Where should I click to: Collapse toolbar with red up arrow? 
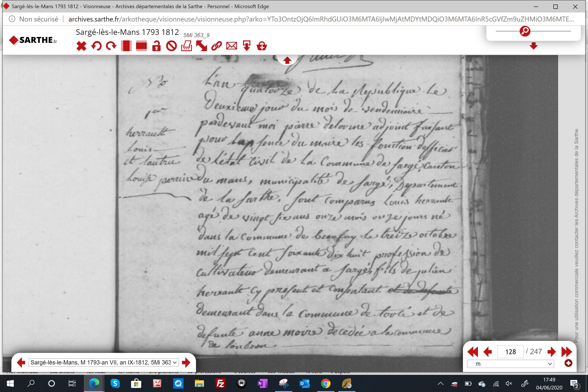point(287,60)
